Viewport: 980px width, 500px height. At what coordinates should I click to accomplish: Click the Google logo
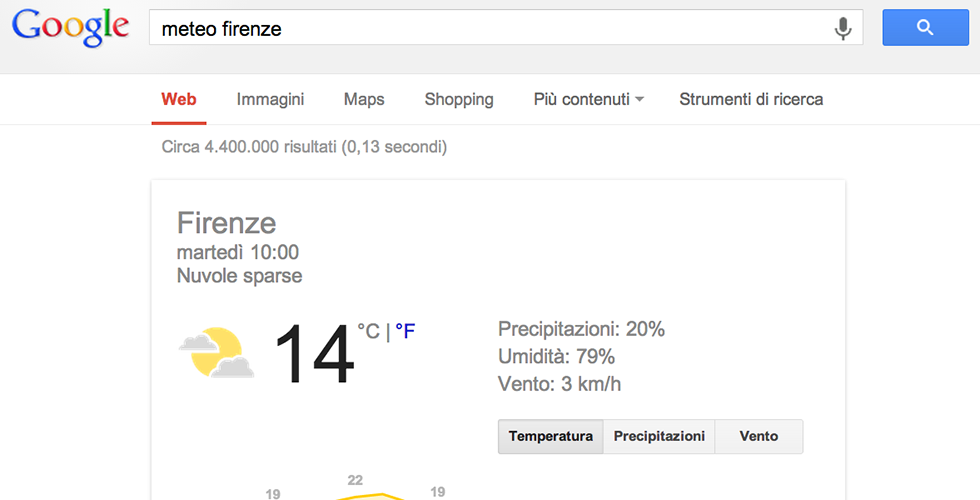tap(71, 28)
